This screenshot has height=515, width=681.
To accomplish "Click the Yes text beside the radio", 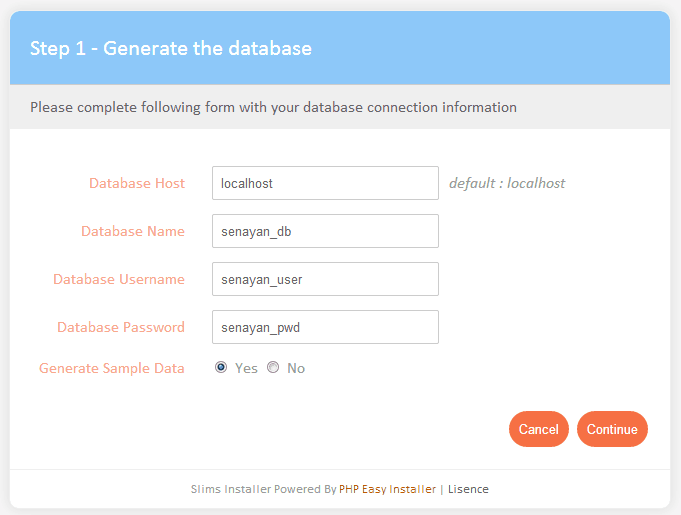I will [246, 368].
